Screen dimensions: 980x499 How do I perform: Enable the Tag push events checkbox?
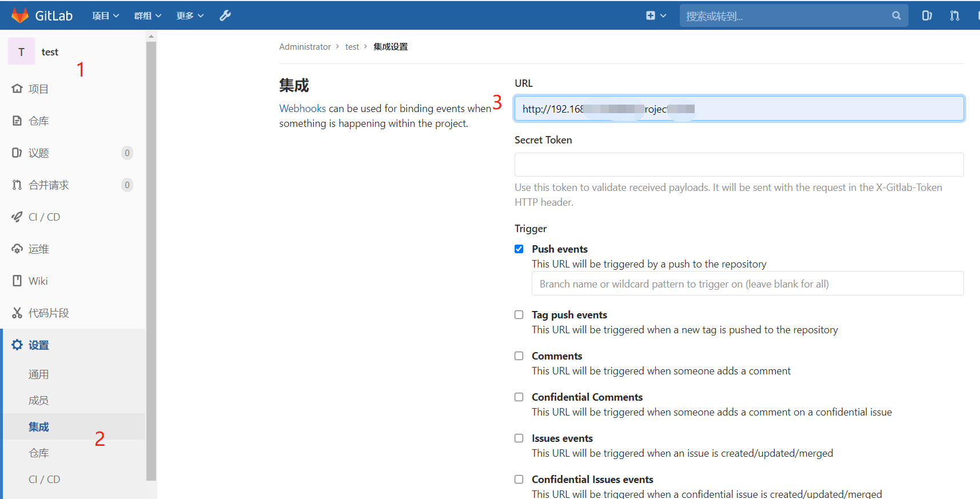(x=519, y=314)
